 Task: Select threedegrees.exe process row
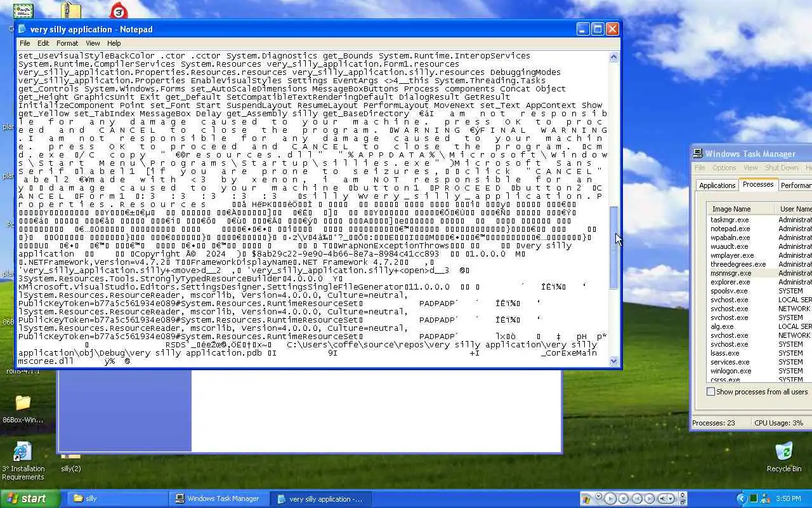click(x=759, y=264)
